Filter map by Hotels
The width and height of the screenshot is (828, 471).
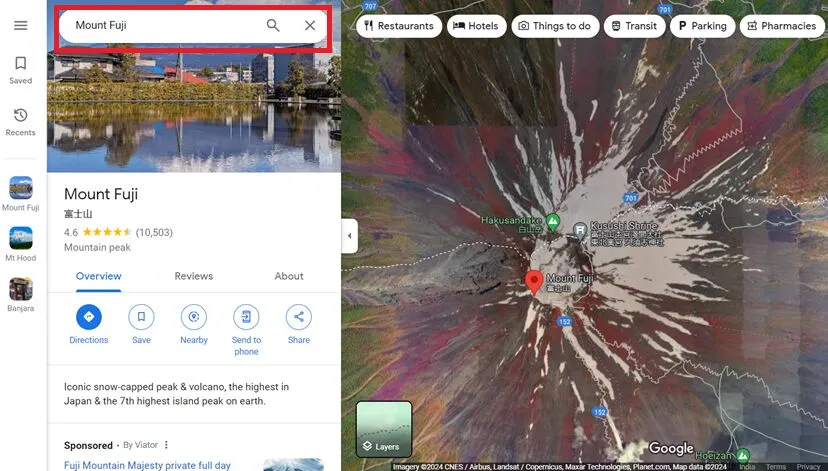point(476,26)
